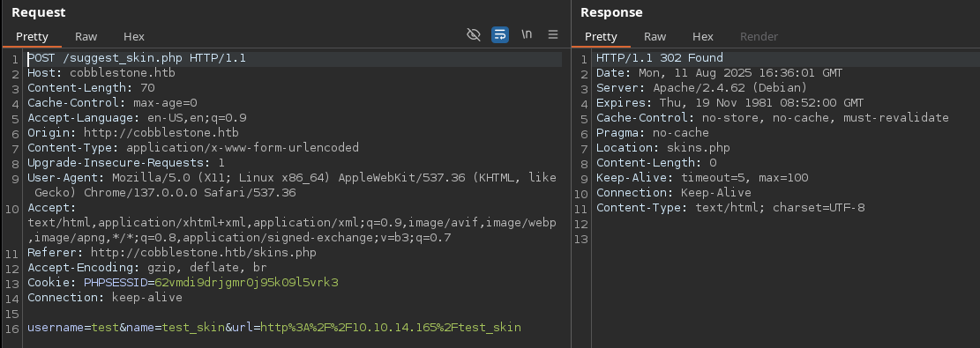The image size is (980, 348).
Task: Click the Cache-Control: max-age=0 line
Action: coord(112,103)
